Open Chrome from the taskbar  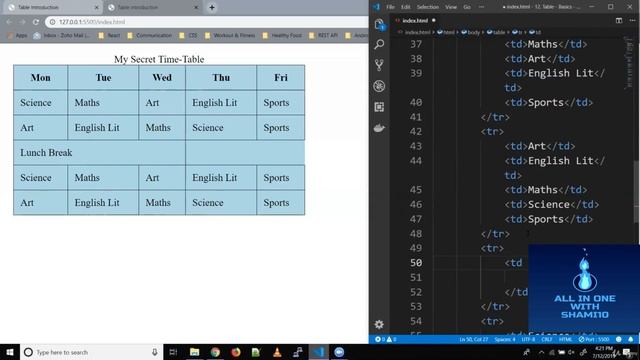215,352
